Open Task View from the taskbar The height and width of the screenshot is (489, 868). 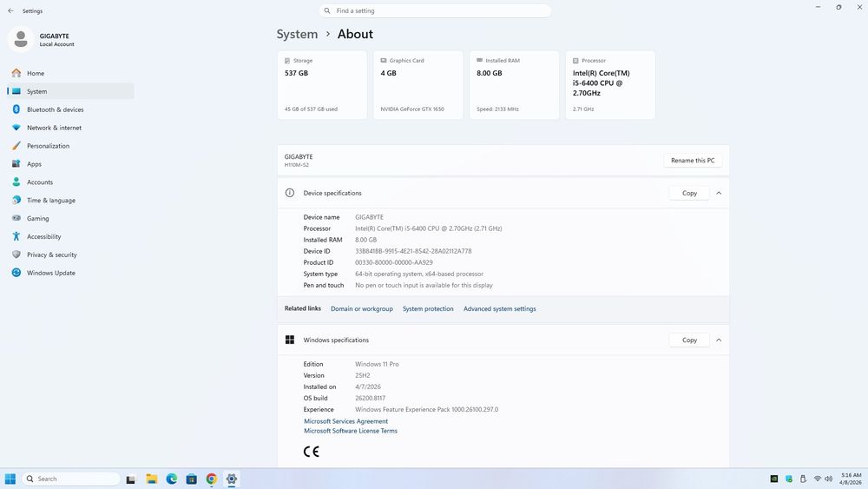pos(131,479)
